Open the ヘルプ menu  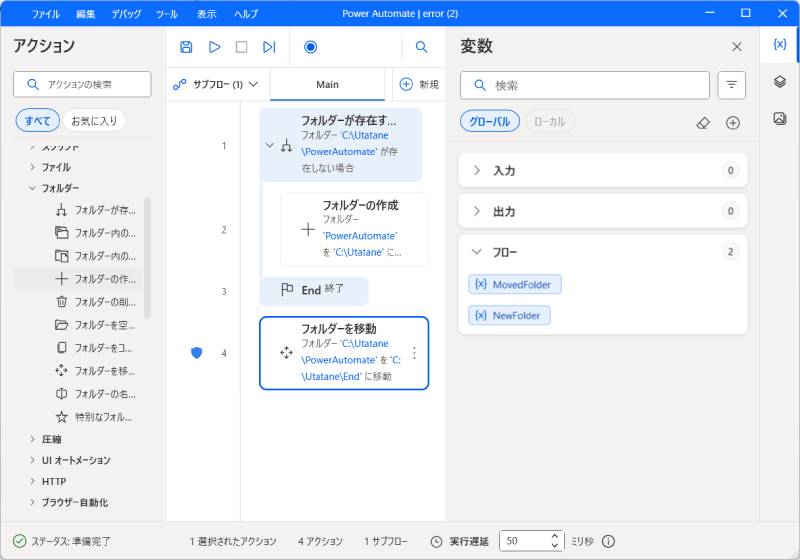pyautogui.click(x=246, y=14)
